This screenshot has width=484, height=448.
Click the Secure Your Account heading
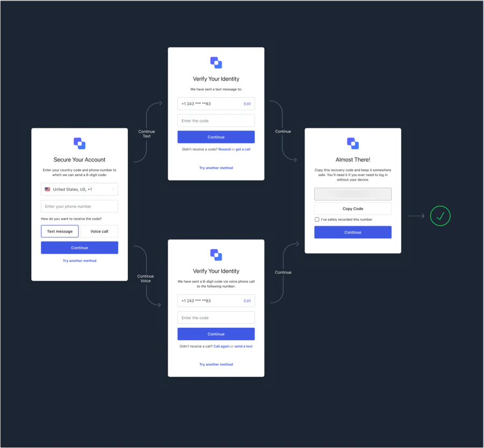click(x=80, y=160)
